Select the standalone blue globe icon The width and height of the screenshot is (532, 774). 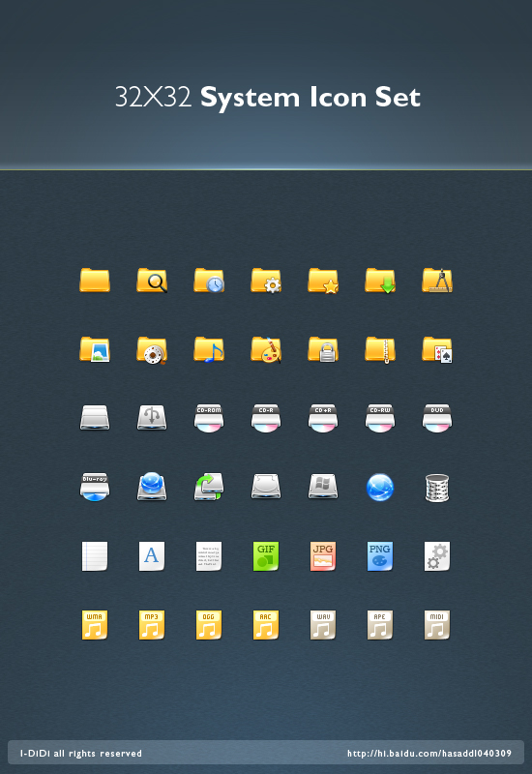(380, 488)
